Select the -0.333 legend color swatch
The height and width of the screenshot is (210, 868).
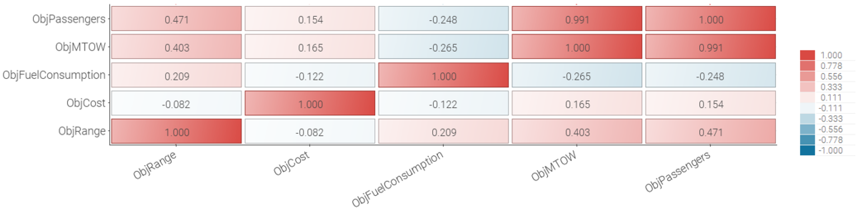[x=807, y=119]
